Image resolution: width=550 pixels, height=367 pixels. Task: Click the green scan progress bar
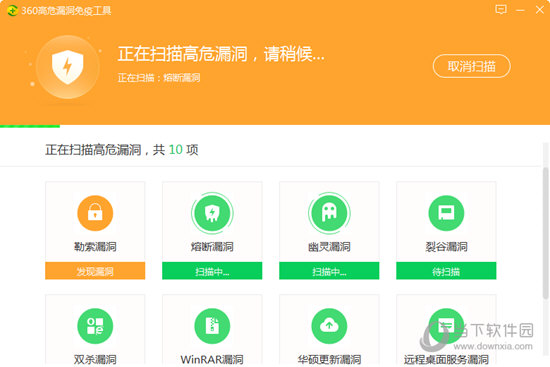pos(30,126)
